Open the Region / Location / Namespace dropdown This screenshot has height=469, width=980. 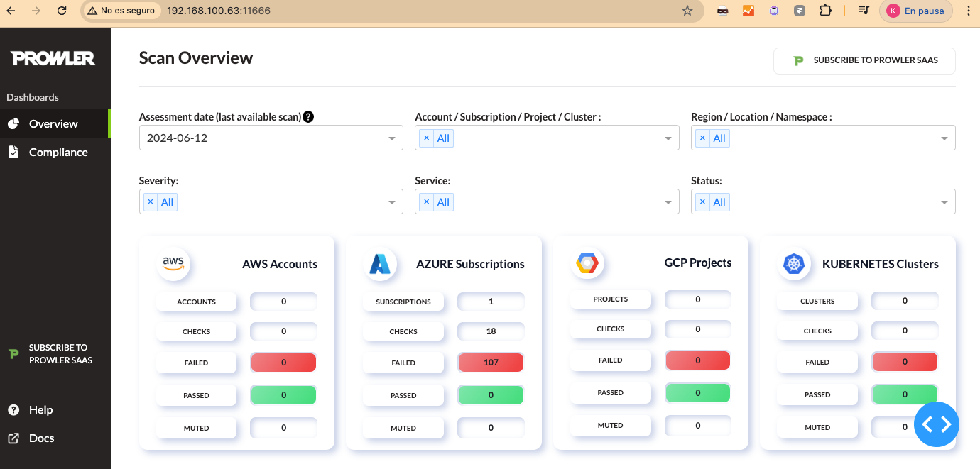944,138
